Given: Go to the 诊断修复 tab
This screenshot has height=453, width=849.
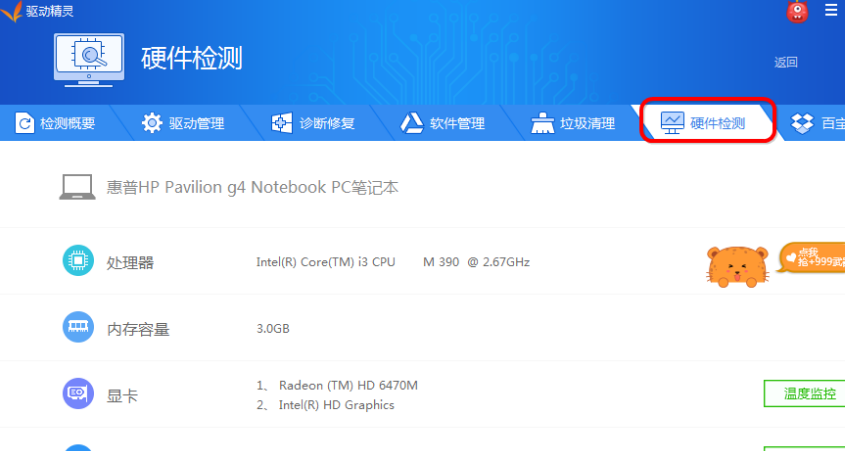Looking at the screenshot, I should [314, 124].
